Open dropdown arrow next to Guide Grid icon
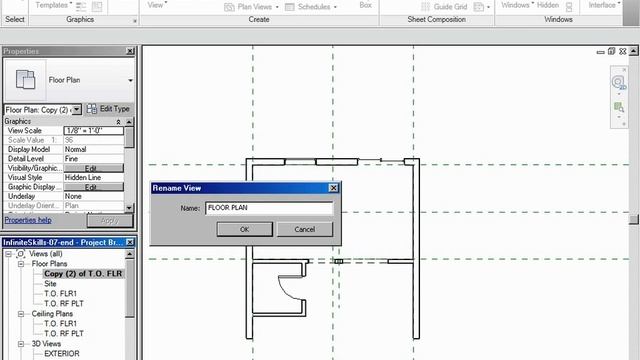 click(488, 7)
